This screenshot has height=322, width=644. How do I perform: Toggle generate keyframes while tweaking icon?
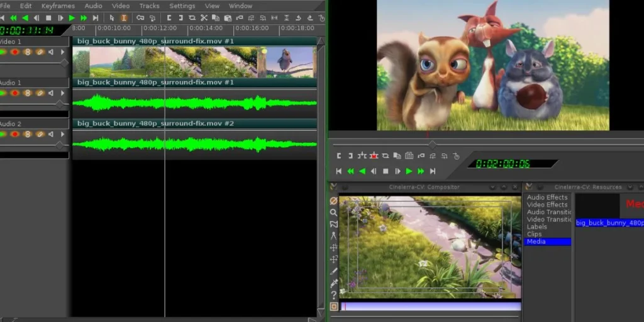click(x=140, y=18)
